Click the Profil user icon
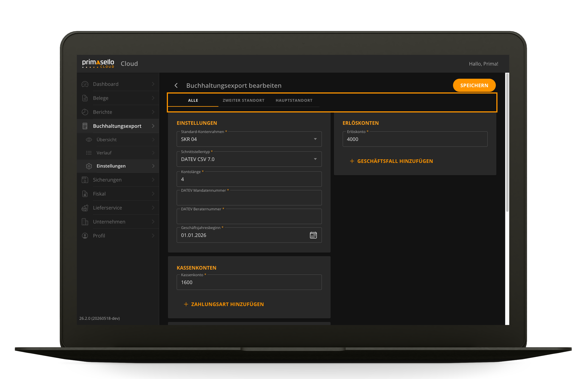 pos(85,236)
